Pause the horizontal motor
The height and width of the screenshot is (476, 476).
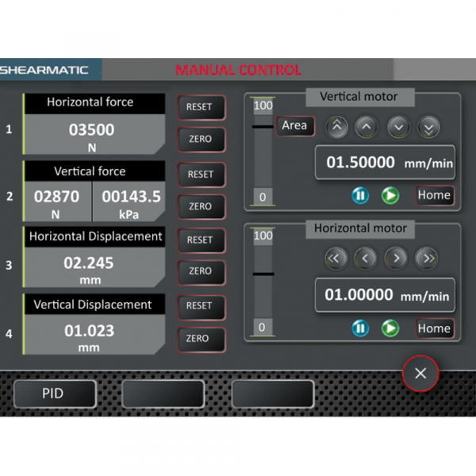pyautogui.click(x=361, y=328)
